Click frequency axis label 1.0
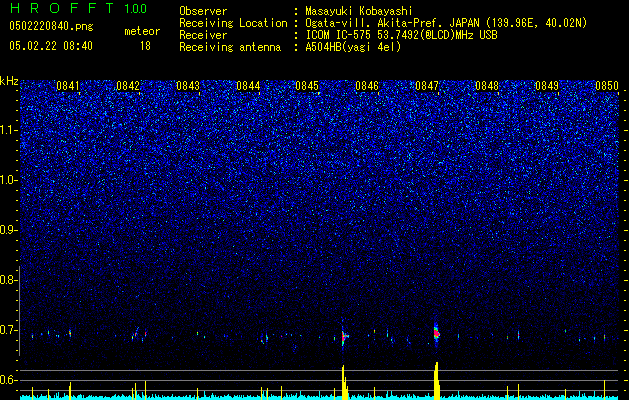 [x=9, y=180]
